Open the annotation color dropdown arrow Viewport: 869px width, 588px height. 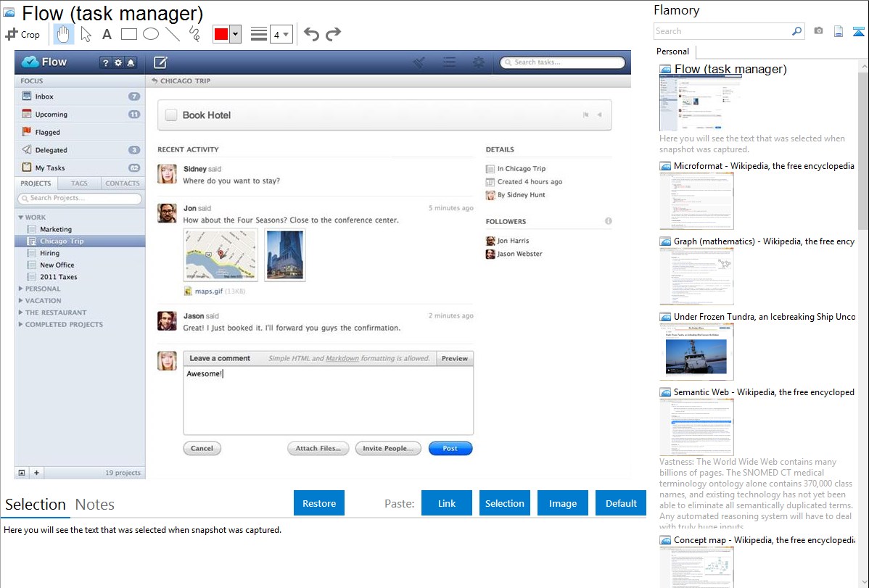pos(236,34)
